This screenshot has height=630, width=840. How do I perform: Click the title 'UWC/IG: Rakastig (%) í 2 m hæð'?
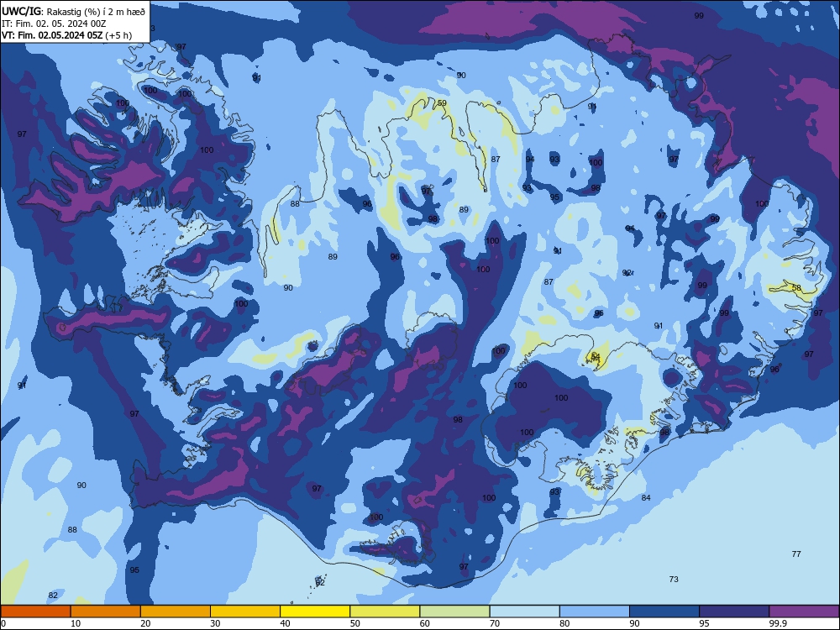(x=73, y=11)
